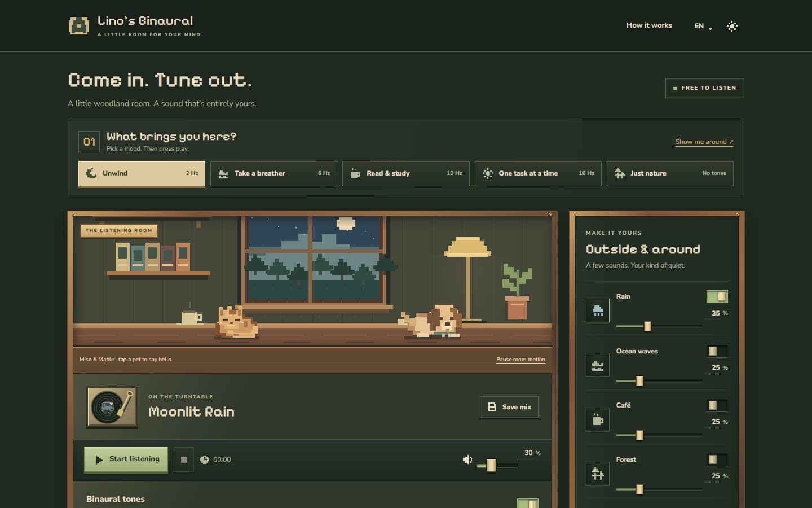
Task: Open the EN language dropdown
Action: (703, 26)
